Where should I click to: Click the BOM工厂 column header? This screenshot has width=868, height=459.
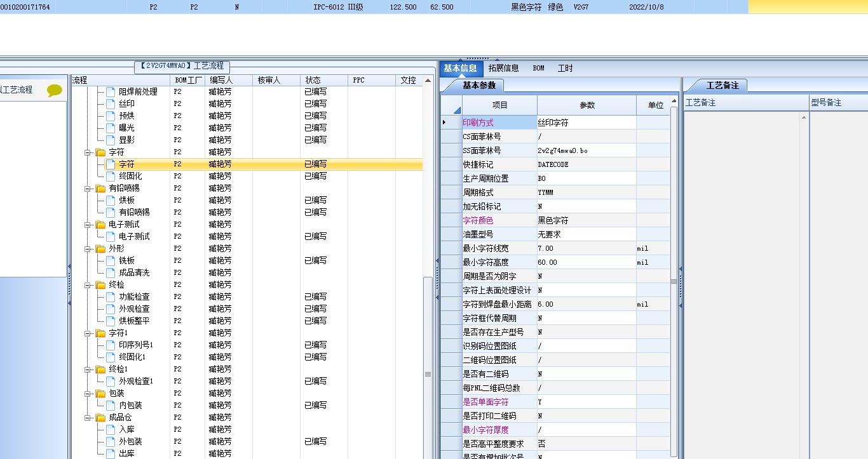tap(187, 80)
